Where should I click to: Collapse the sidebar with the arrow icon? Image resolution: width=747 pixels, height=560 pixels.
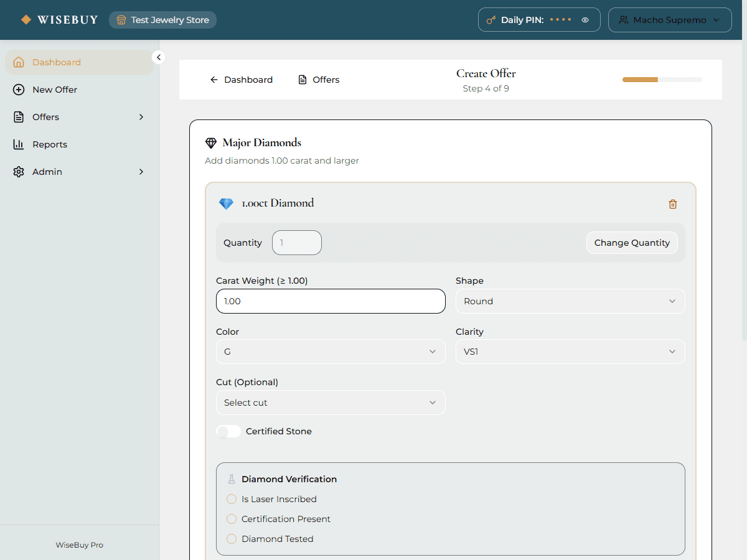click(x=159, y=57)
